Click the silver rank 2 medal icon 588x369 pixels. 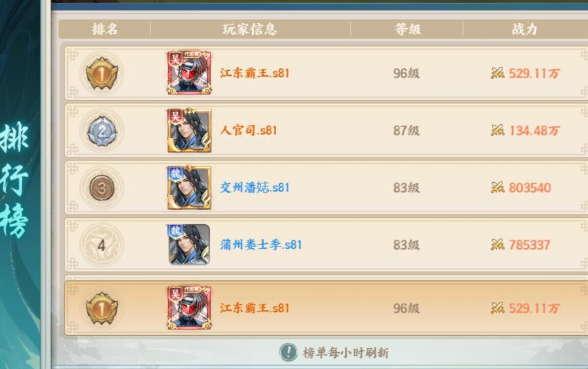click(x=102, y=130)
